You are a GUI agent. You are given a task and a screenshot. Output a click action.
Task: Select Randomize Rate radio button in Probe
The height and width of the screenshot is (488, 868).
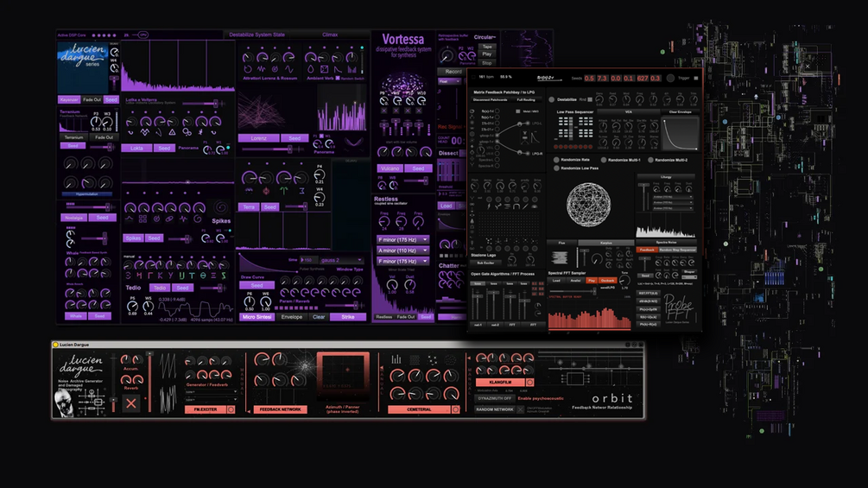point(556,160)
